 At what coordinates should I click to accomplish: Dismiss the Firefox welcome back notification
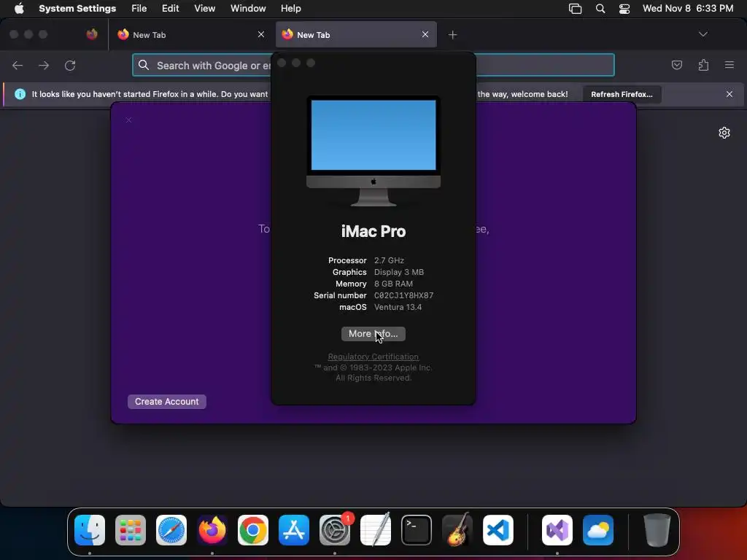point(729,94)
